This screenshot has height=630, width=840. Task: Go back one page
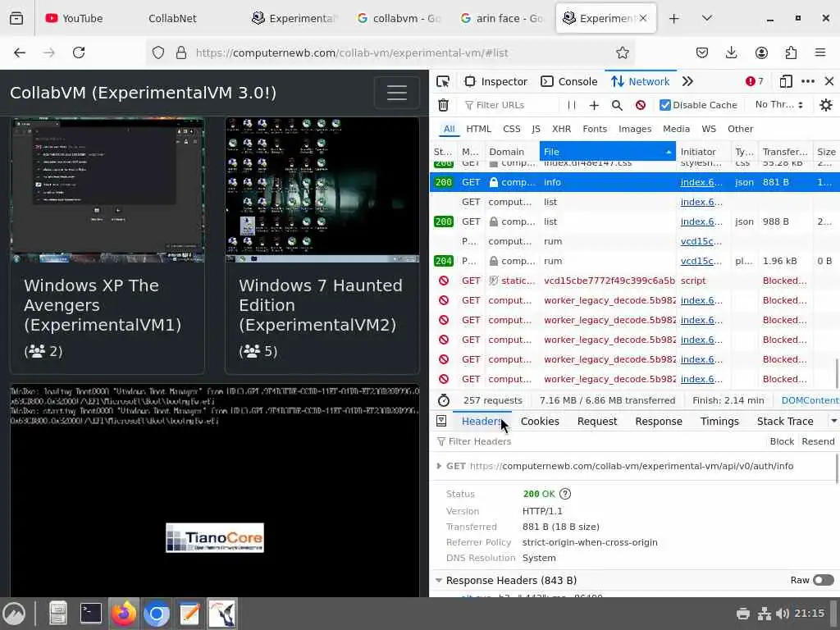(20, 52)
